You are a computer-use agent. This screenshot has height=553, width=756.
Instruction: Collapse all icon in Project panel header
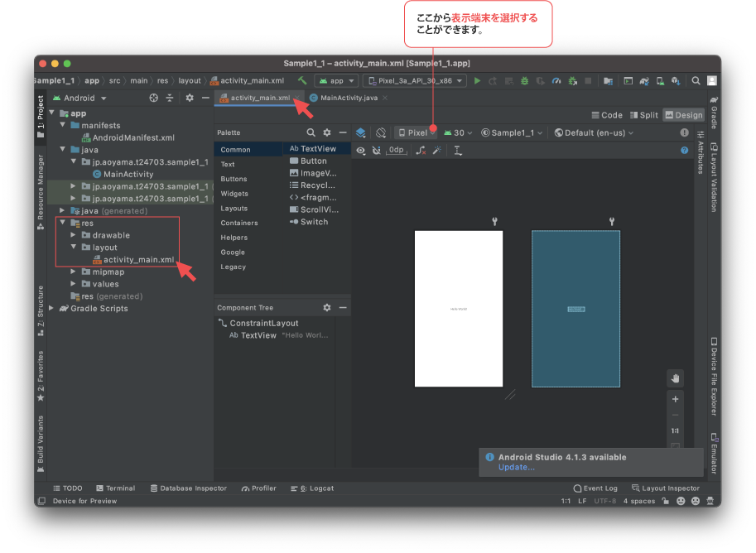click(x=170, y=98)
